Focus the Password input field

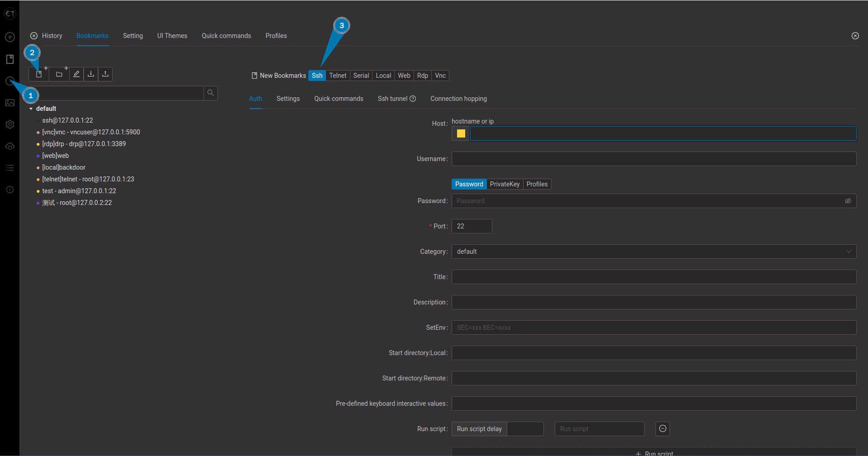[x=650, y=201]
